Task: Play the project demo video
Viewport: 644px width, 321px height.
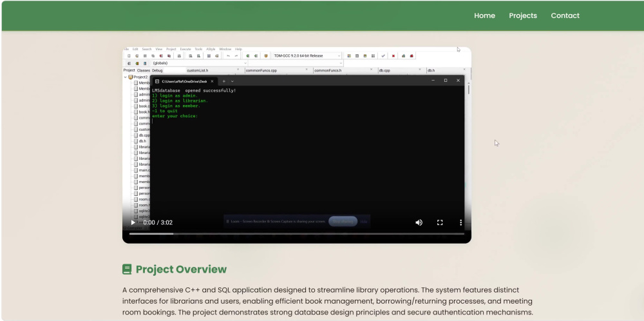Action: tap(133, 222)
